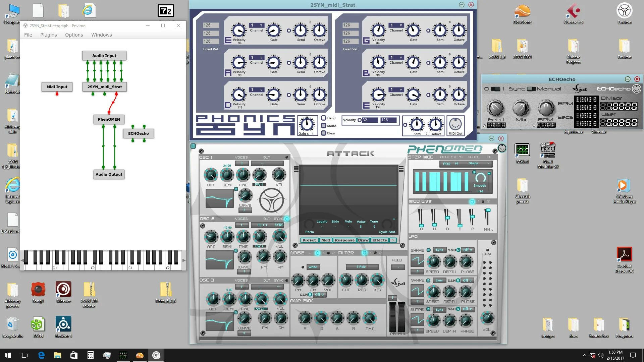Click the MIDI connector icon beside PhenOMEN logo
Image resolution: width=644 pixels, height=362 pixels.
click(x=502, y=148)
